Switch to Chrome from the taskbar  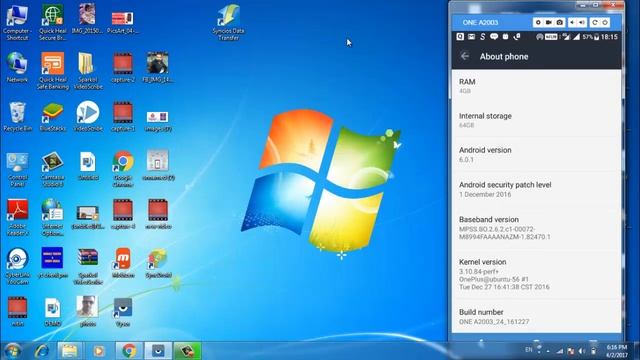tap(129, 351)
